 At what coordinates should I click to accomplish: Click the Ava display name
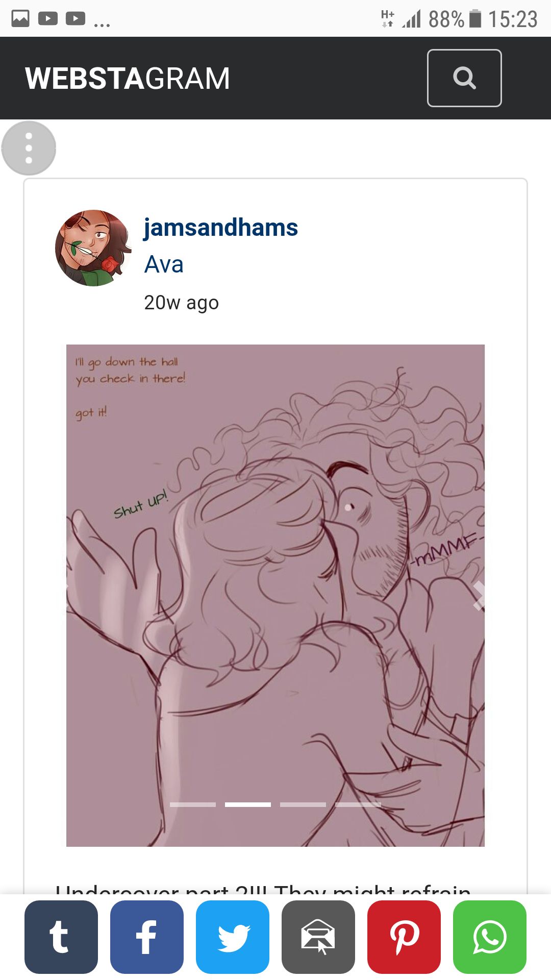164,264
